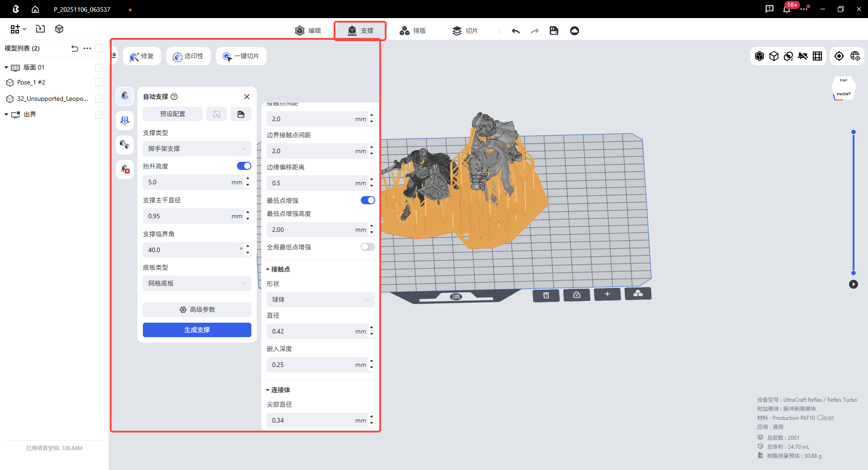Toggle the 抬升高度 switch
Viewport: 868px width, 470px height.
point(244,166)
